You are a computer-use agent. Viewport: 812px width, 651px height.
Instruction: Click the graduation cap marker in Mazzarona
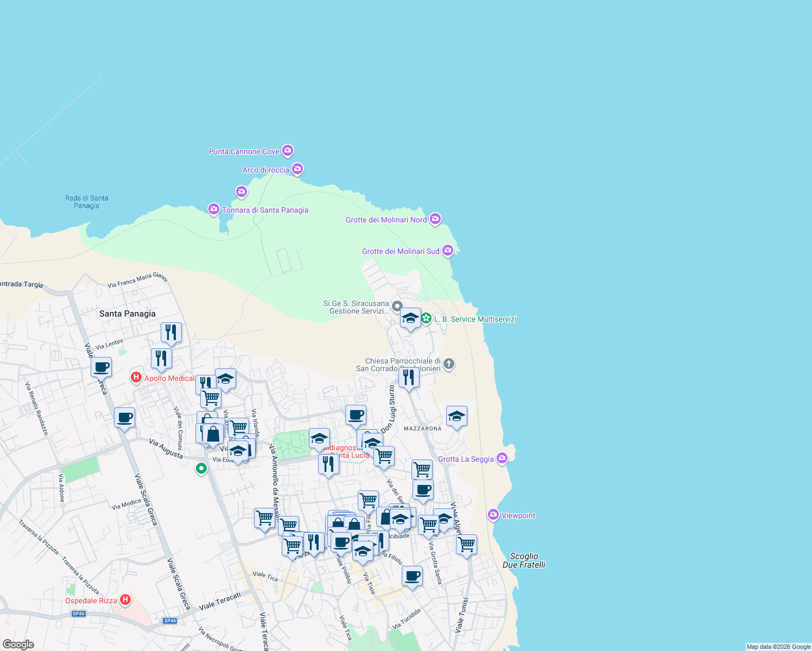(x=456, y=417)
